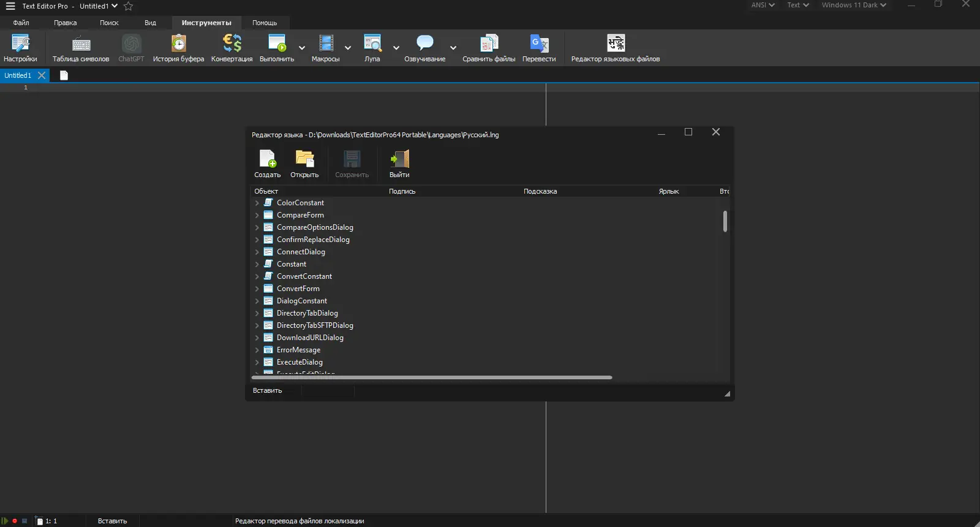Image resolution: width=980 pixels, height=527 pixels.
Task: Click the red record macro icon in status bar
Action: point(15,521)
